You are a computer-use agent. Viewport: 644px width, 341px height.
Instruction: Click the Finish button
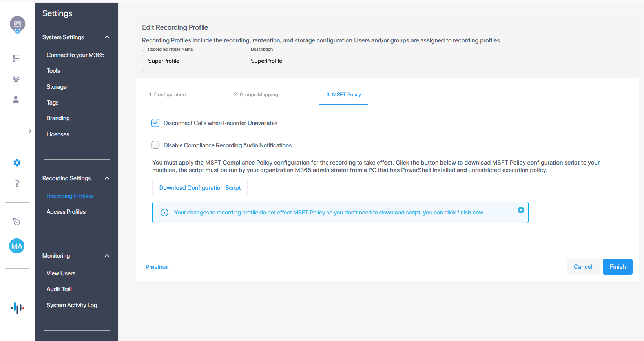pos(618,267)
